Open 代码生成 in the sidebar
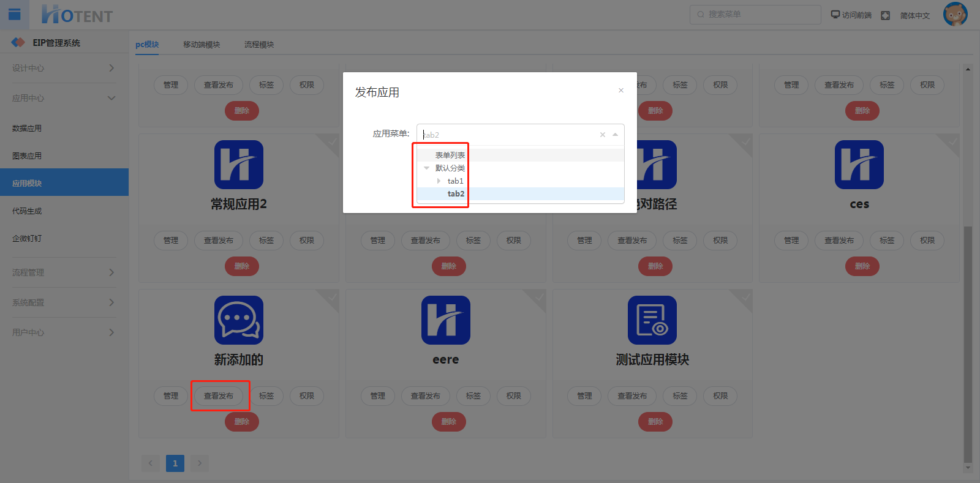 [x=64, y=211]
